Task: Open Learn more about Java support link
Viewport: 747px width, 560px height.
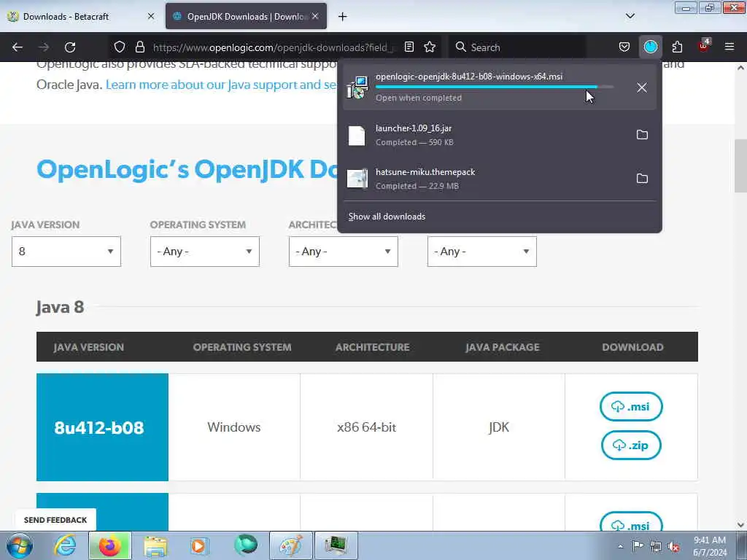Action: point(221,85)
